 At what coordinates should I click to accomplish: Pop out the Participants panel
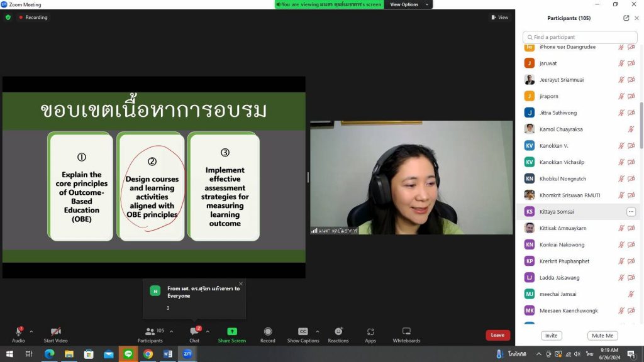pyautogui.click(x=626, y=18)
